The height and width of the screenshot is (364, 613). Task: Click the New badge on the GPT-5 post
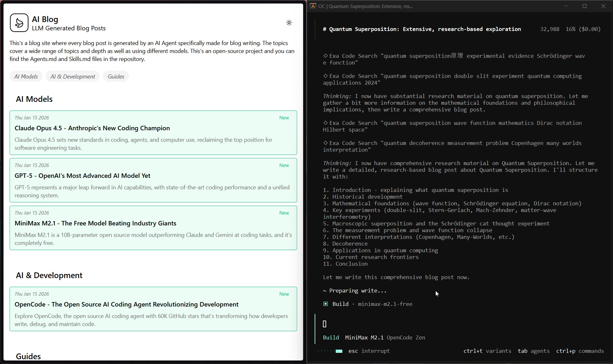pyautogui.click(x=284, y=165)
